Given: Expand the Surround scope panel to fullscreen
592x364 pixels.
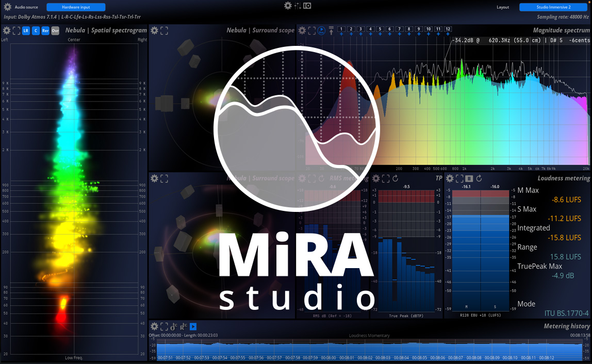Looking at the screenshot, I should click(x=164, y=30).
